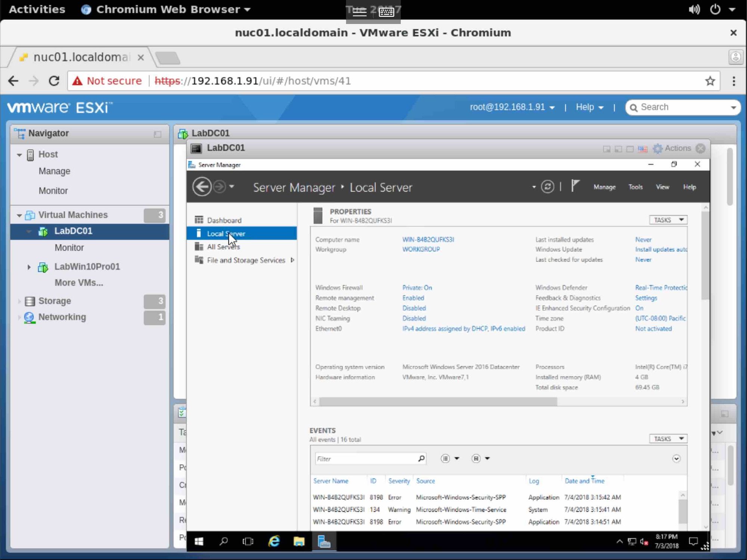Open Task View on the Windows taskbar

[x=248, y=541]
